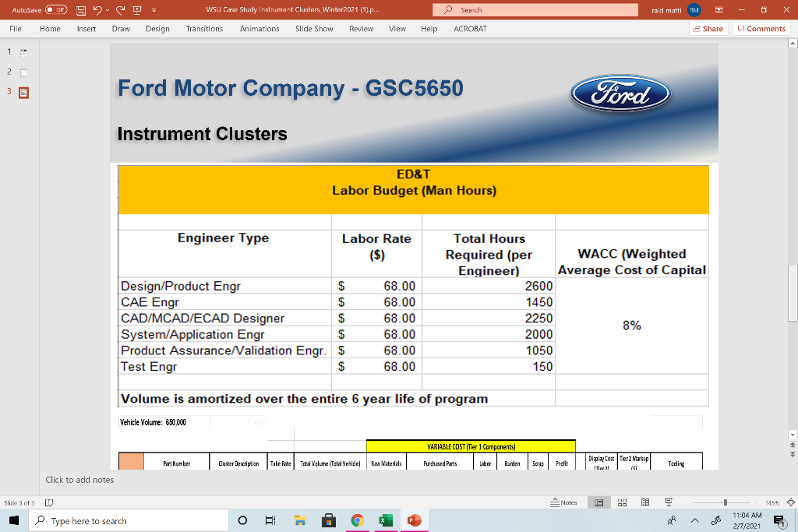Switch to the Home tab

50,29
